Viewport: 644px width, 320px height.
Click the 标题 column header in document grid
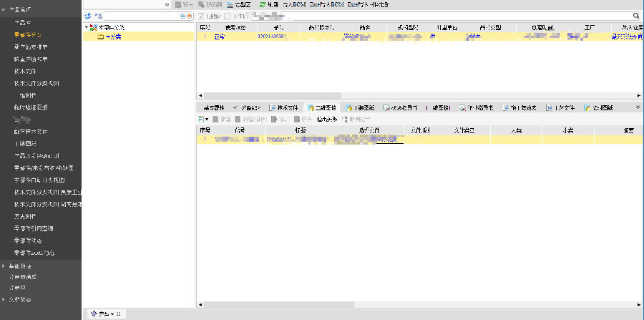tap(301, 130)
